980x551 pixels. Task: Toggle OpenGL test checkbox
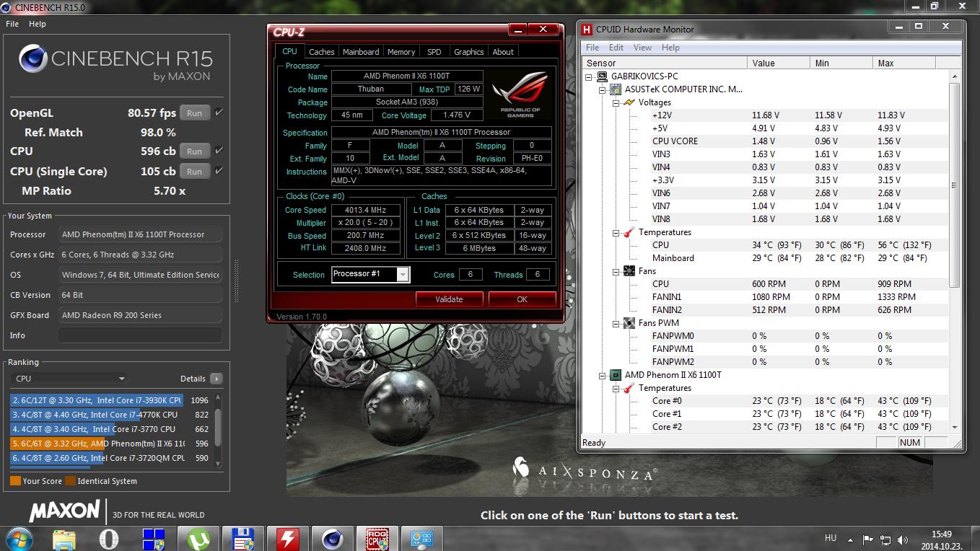click(219, 113)
